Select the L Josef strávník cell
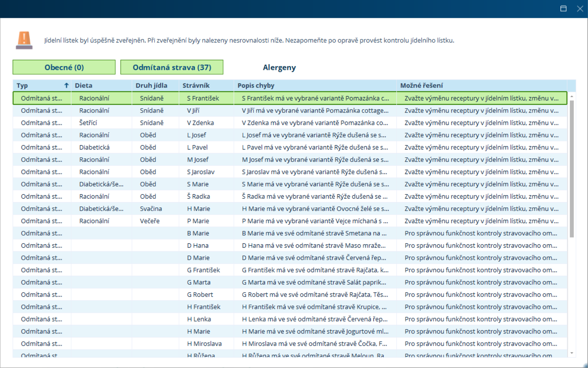The height and width of the screenshot is (368, 588). pyautogui.click(x=206, y=135)
